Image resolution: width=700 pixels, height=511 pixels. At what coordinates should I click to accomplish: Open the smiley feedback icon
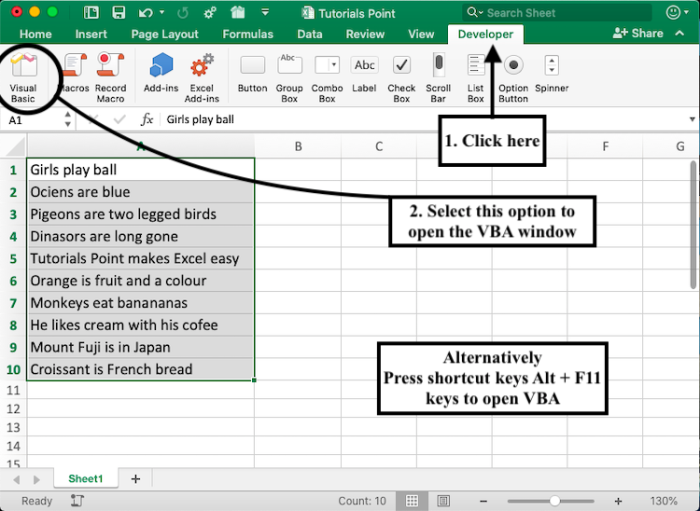point(673,12)
